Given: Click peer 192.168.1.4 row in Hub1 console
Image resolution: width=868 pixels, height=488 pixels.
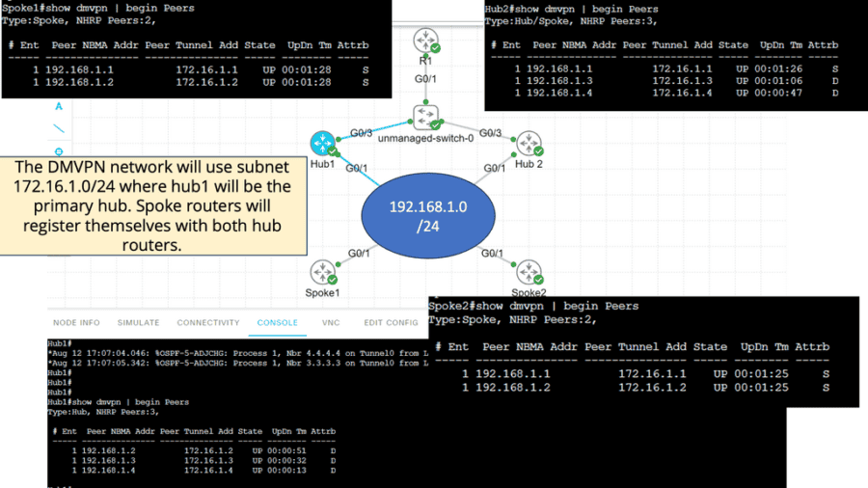Looking at the screenshot, I should pyautogui.click(x=203, y=471).
